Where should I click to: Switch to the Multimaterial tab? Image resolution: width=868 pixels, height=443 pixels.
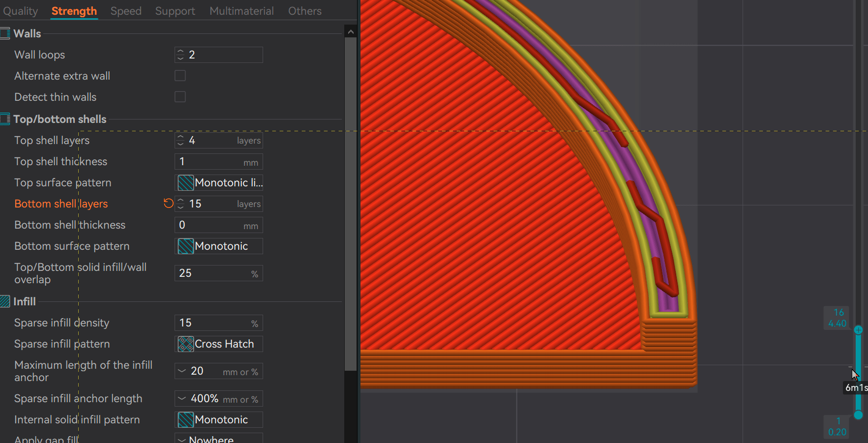[x=241, y=11]
